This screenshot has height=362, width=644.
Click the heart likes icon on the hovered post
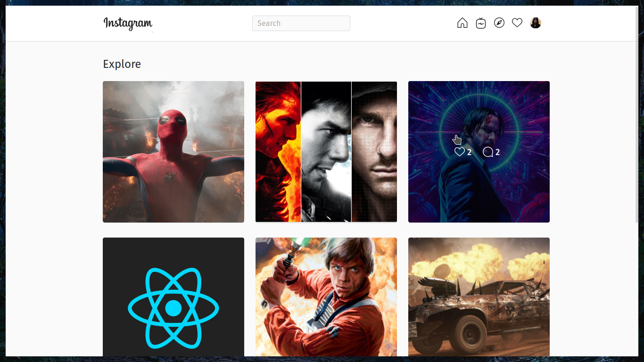[460, 152]
